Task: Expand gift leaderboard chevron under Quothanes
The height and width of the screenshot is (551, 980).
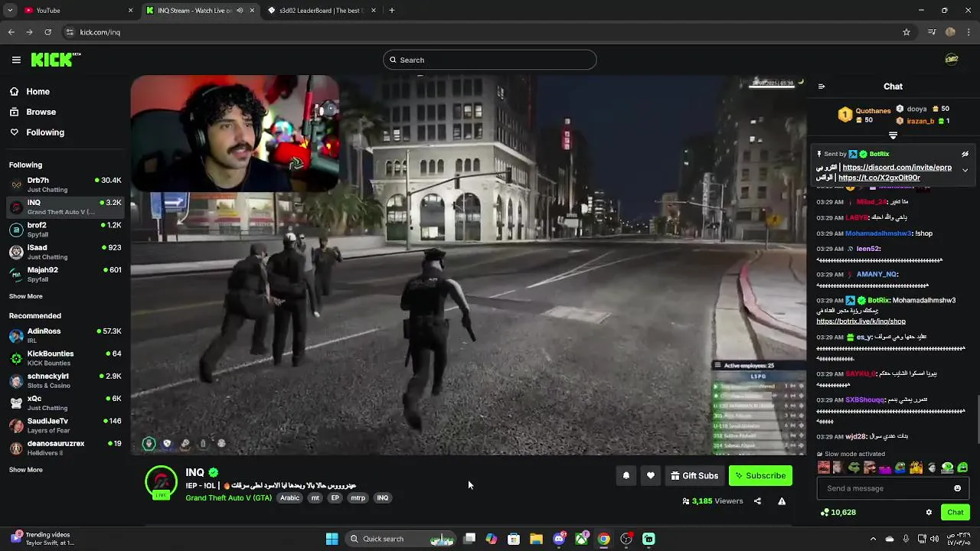Action: [x=893, y=135]
